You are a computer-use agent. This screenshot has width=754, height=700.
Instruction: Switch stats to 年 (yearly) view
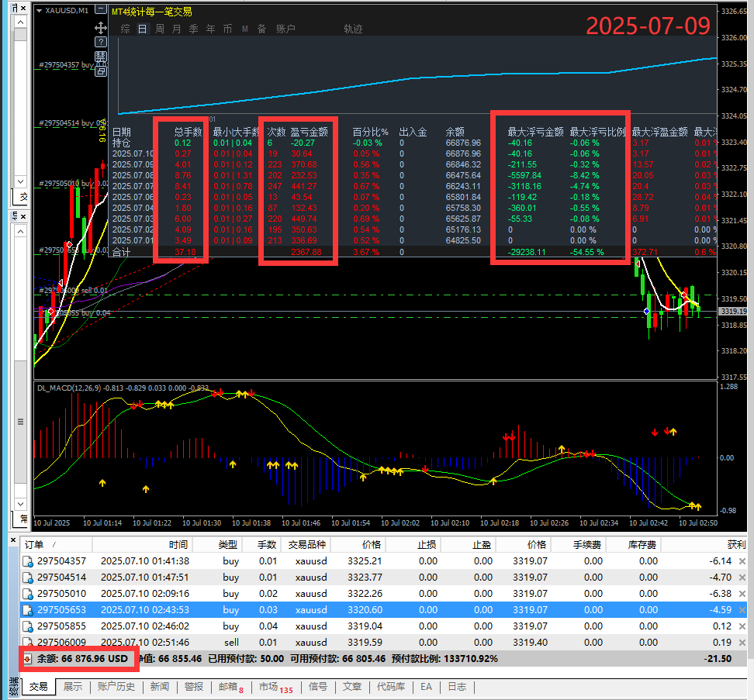(211, 29)
